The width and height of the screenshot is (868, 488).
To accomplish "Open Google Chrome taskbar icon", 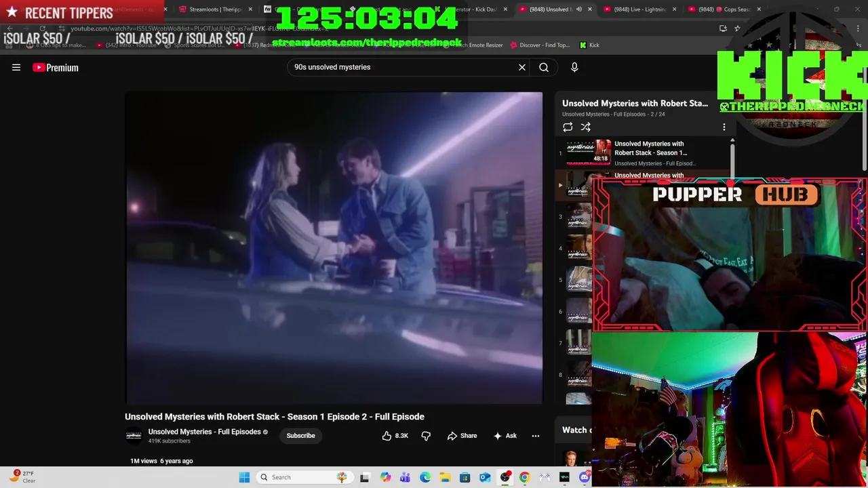I will tap(524, 477).
